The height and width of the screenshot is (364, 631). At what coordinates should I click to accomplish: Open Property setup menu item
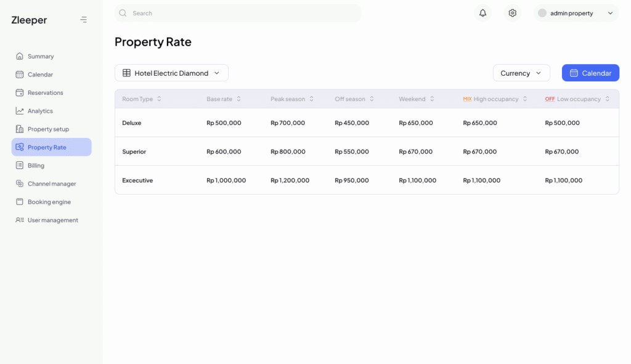pos(48,129)
